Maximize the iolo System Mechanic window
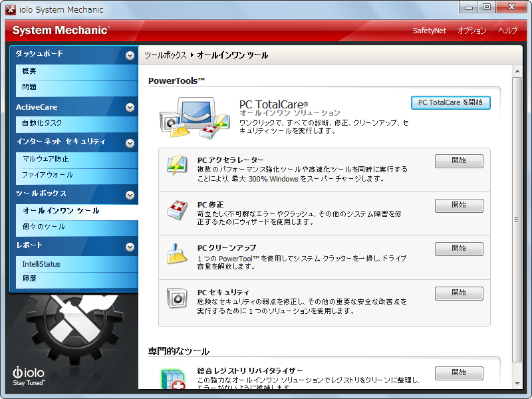Viewport: 532px width, 399px height. (x=487, y=7)
